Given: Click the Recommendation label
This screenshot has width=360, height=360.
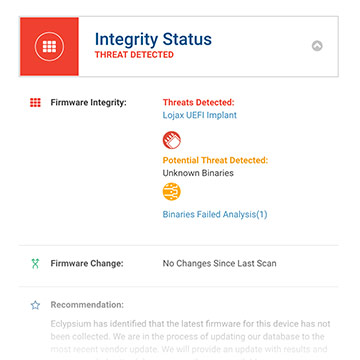Looking at the screenshot, I should pyautogui.click(x=87, y=305).
